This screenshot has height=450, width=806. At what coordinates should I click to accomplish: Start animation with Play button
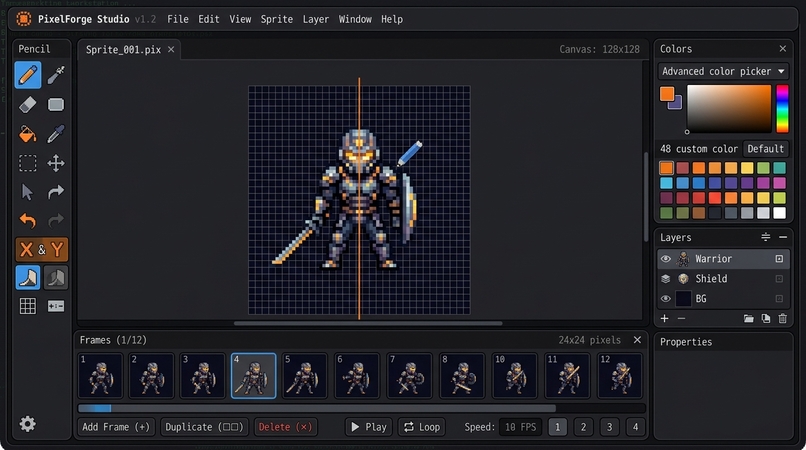tap(369, 427)
